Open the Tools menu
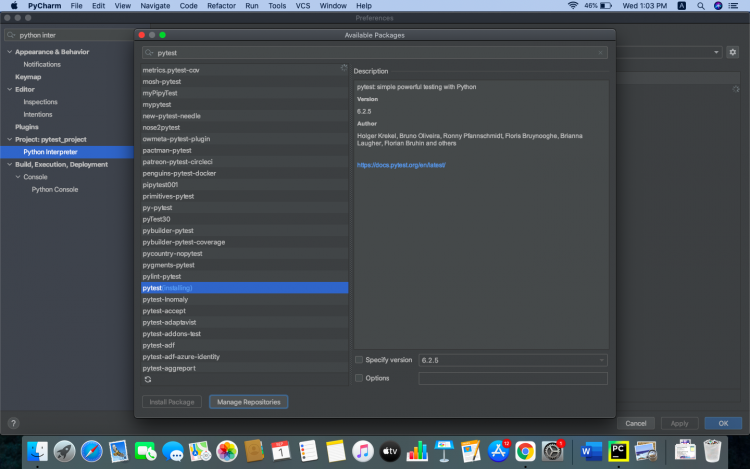The height and width of the screenshot is (469, 750). pyautogui.click(x=277, y=6)
